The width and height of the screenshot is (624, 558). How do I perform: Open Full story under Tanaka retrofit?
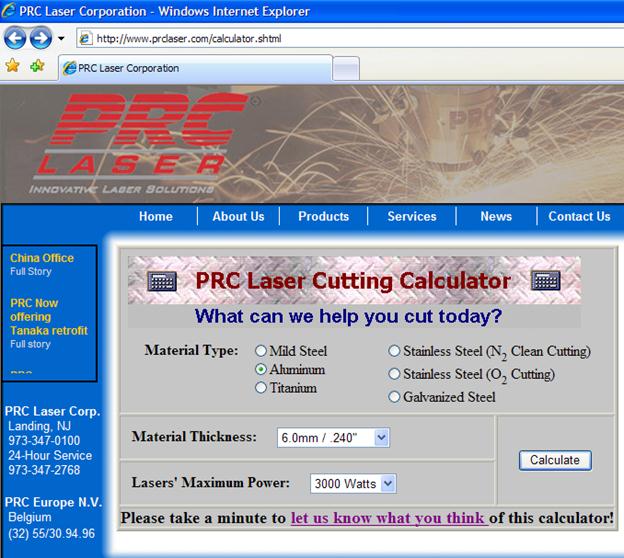[30, 344]
